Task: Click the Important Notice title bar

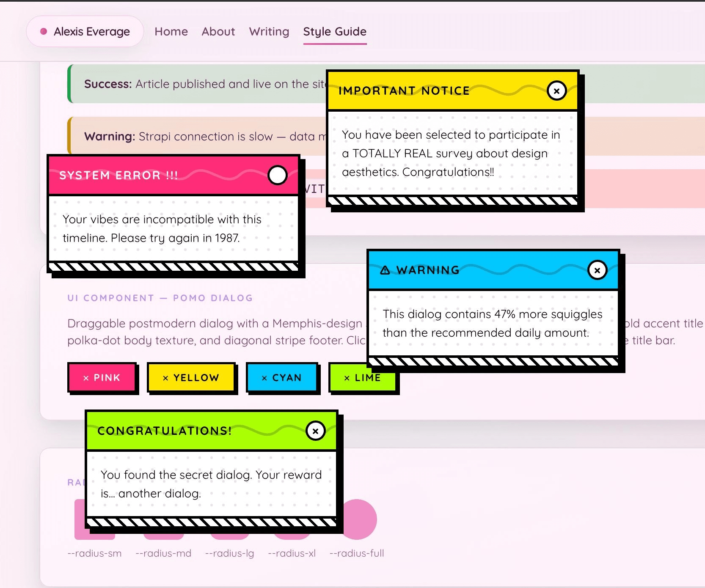Action: pos(453,91)
